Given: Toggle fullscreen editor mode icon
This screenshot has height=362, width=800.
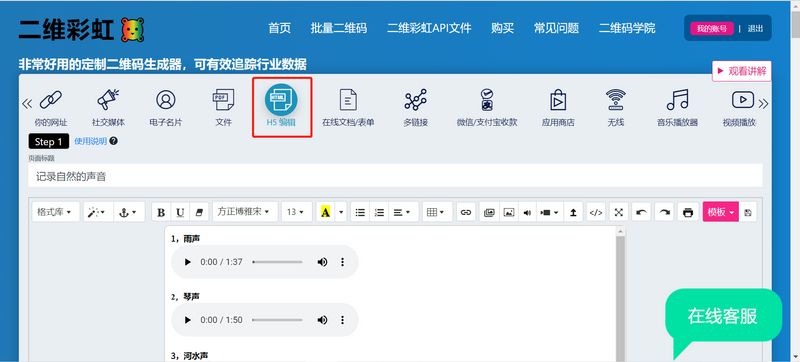Looking at the screenshot, I should pyautogui.click(x=618, y=212).
